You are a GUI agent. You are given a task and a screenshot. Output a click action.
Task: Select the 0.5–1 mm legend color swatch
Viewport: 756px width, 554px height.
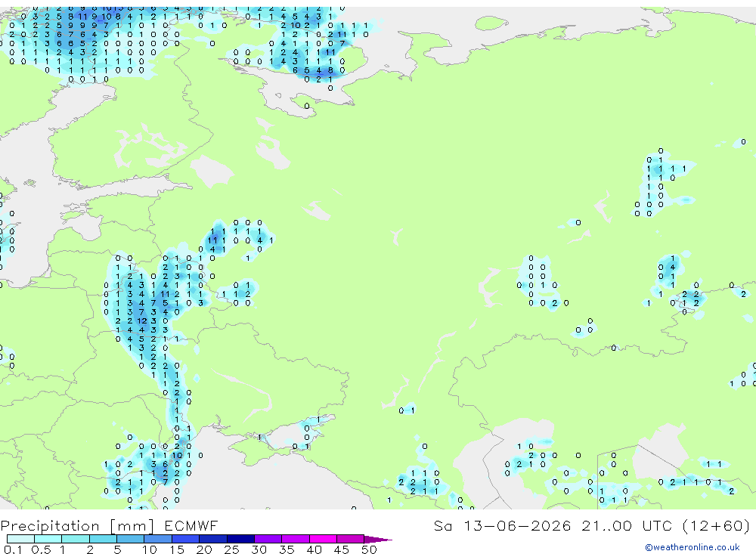coord(48,539)
